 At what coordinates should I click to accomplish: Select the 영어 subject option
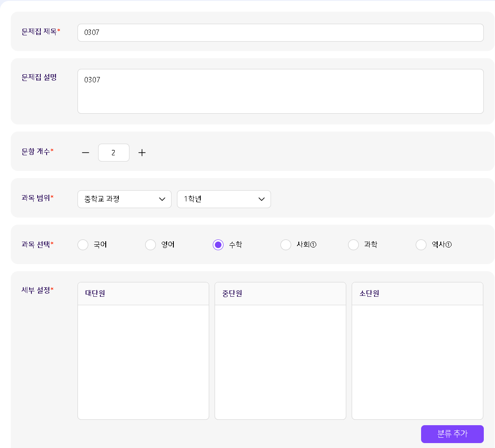pyautogui.click(x=151, y=245)
